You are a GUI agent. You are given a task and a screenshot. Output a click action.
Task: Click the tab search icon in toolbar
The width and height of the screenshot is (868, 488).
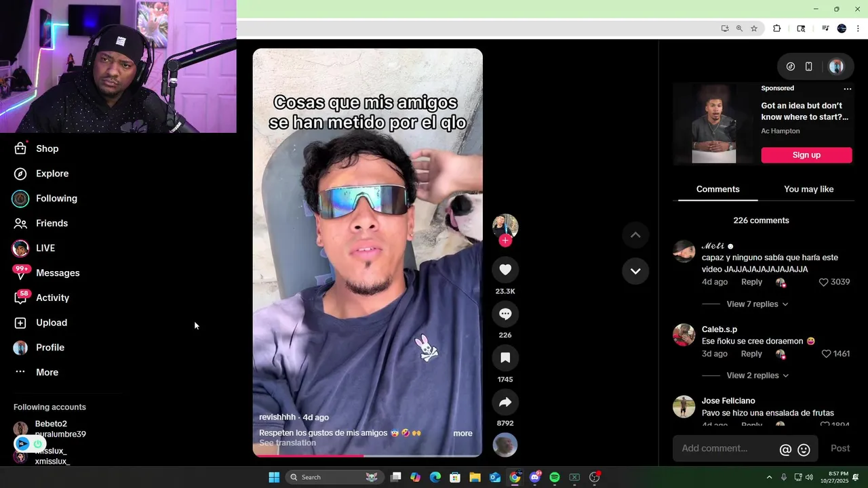(x=801, y=28)
